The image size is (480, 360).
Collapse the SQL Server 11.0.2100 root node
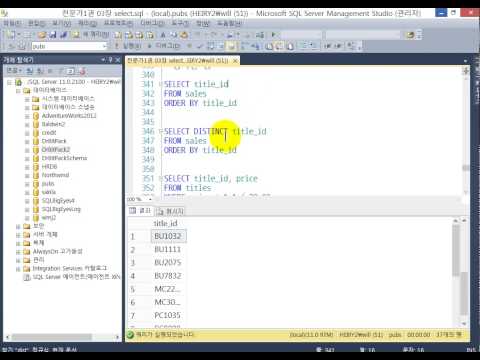tap(9, 82)
